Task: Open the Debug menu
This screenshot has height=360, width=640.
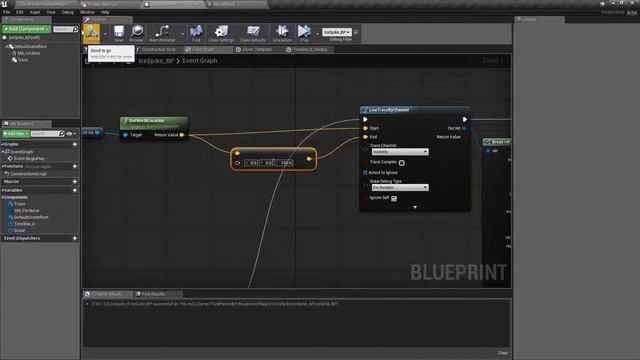Action: pos(68,12)
